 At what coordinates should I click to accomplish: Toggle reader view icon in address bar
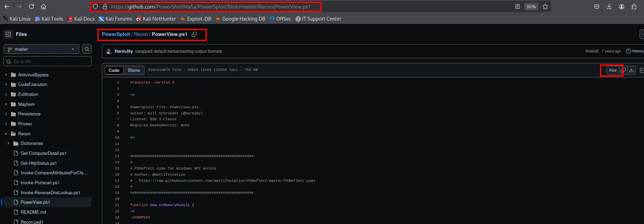[x=518, y=7]
